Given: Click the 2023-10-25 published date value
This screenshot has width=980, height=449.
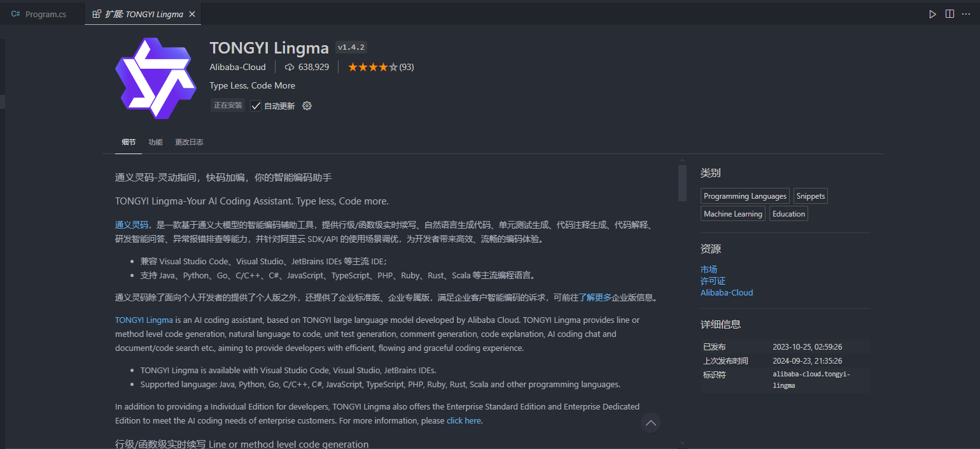Looking at the screenshot, I should (808, 347).
